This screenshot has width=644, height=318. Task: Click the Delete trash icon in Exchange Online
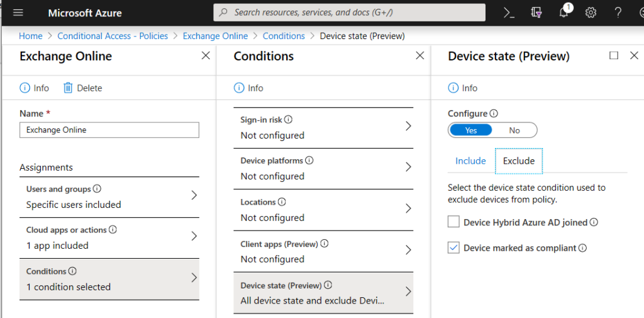68,88
